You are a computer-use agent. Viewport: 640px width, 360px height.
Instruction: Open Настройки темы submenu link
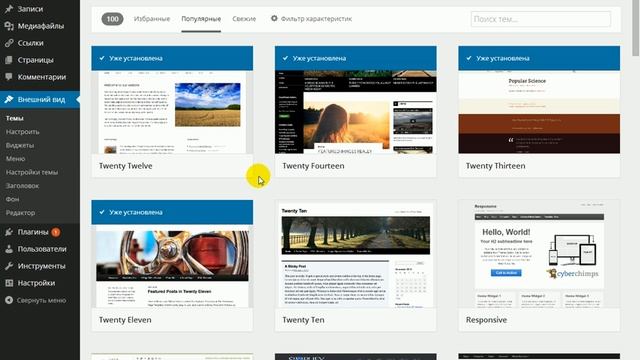click(x=32, y=172)
